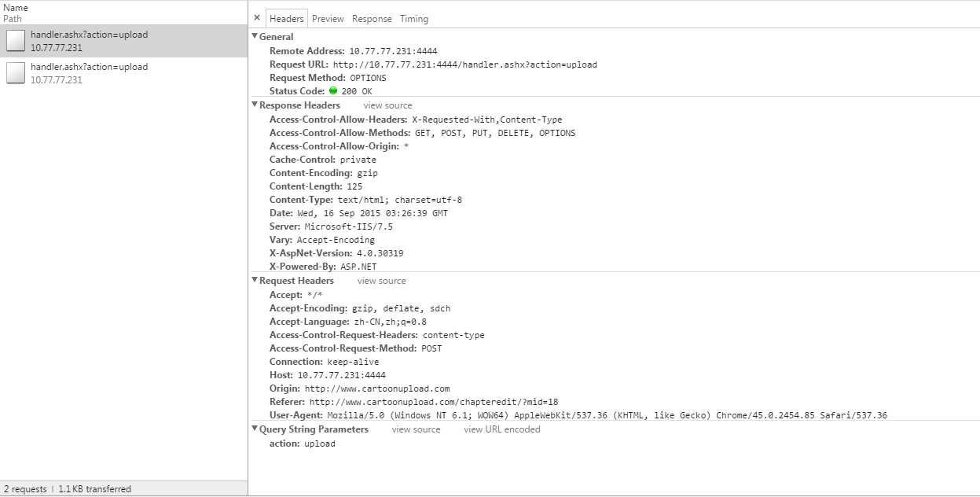Open the Response tab
This screenshot has width=980, height=497.
[372, 19]
